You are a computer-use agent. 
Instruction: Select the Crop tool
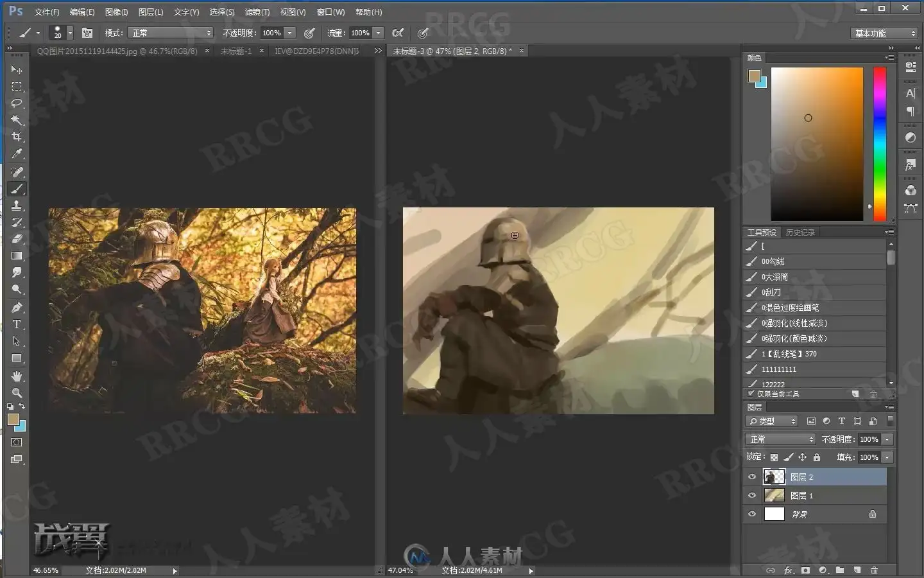(x=17, y=136)
